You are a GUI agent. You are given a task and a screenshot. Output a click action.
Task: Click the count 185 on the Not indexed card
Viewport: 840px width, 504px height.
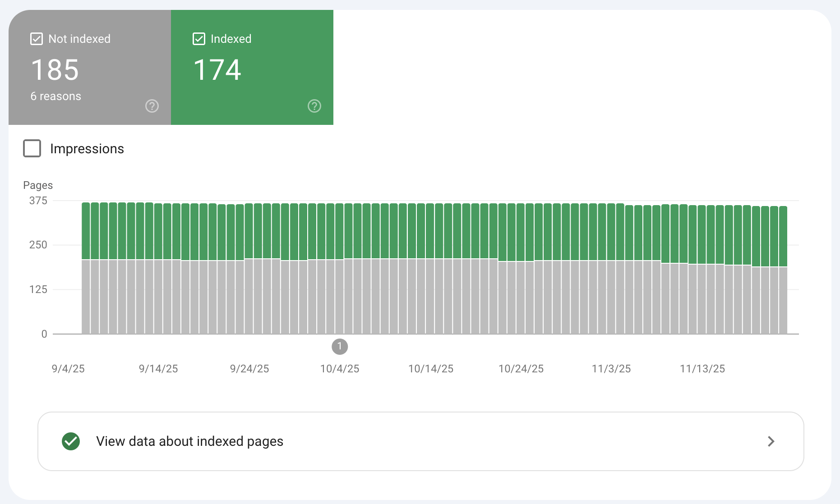tap(54, 69)
